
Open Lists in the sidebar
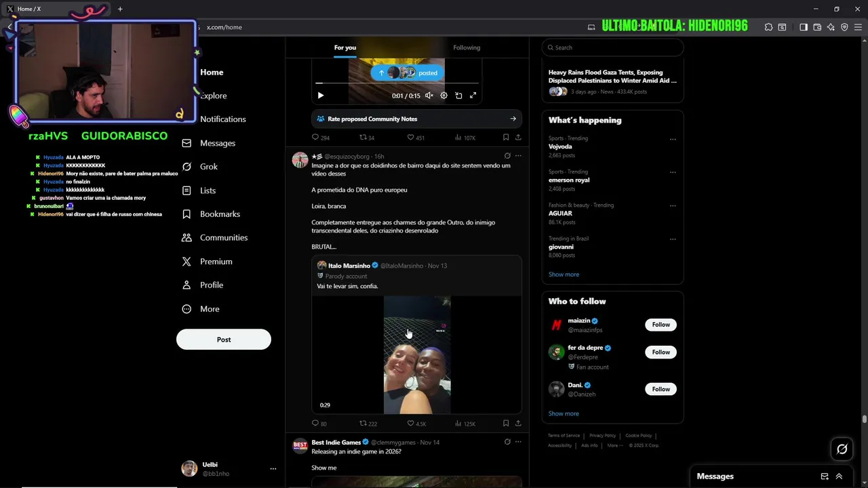coord(199,190)
